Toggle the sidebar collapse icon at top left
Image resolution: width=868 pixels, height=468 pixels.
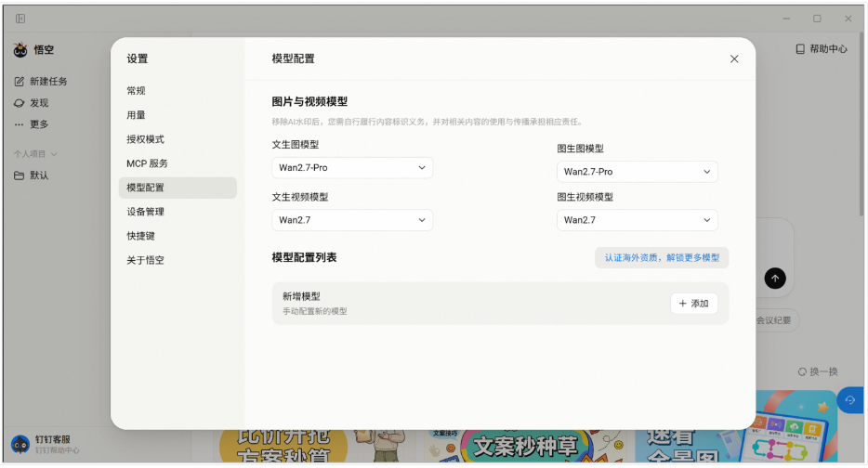20,19
